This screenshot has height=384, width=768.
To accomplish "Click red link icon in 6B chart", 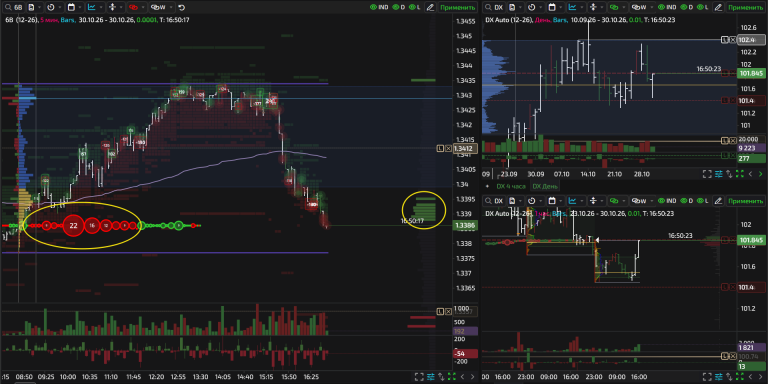I will click(133, 7).
